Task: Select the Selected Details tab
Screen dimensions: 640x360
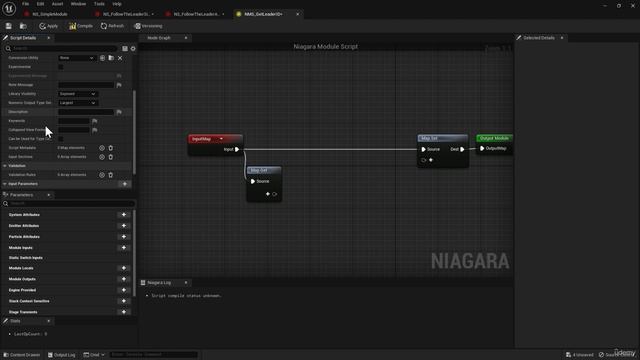Action: coord(539,38)
